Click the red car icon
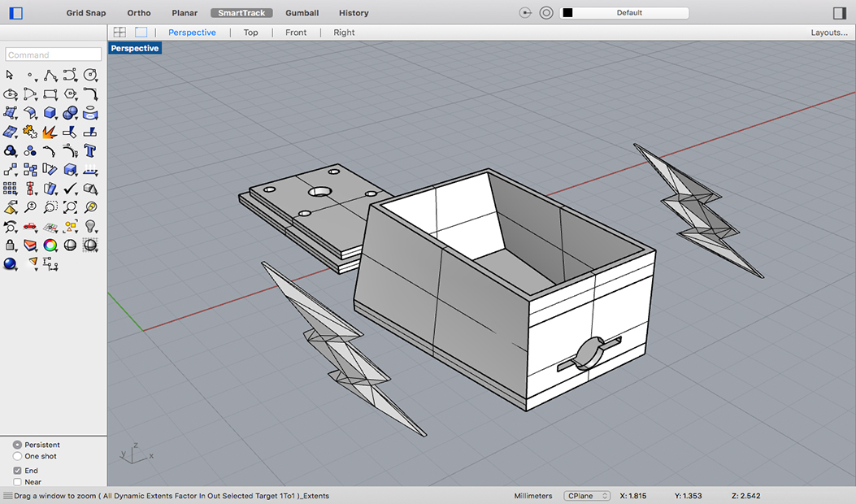The height and width of the screenshot is (504, 856). (x=30, y=226)
